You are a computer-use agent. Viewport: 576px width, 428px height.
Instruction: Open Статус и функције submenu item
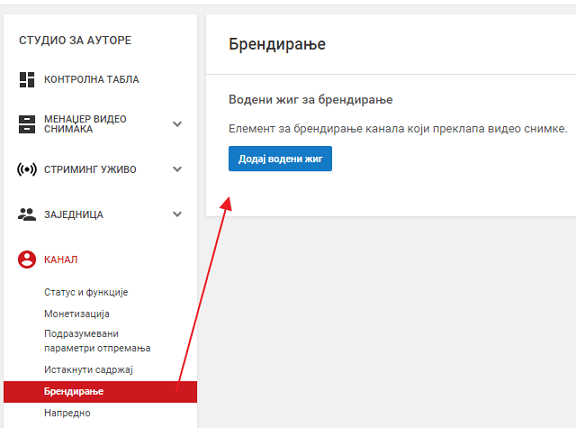pos(86,292)
